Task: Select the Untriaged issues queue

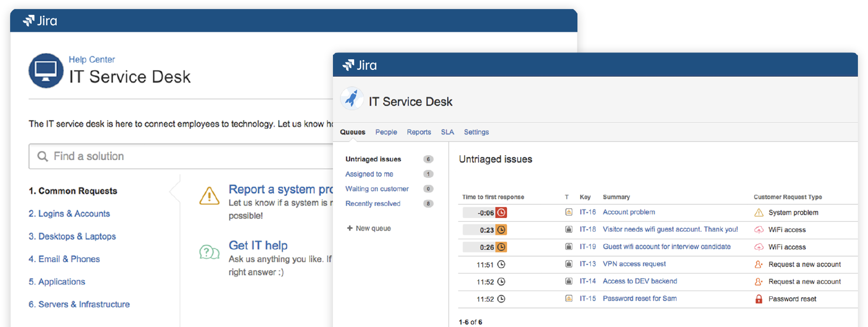Action: tap(373, 159)
